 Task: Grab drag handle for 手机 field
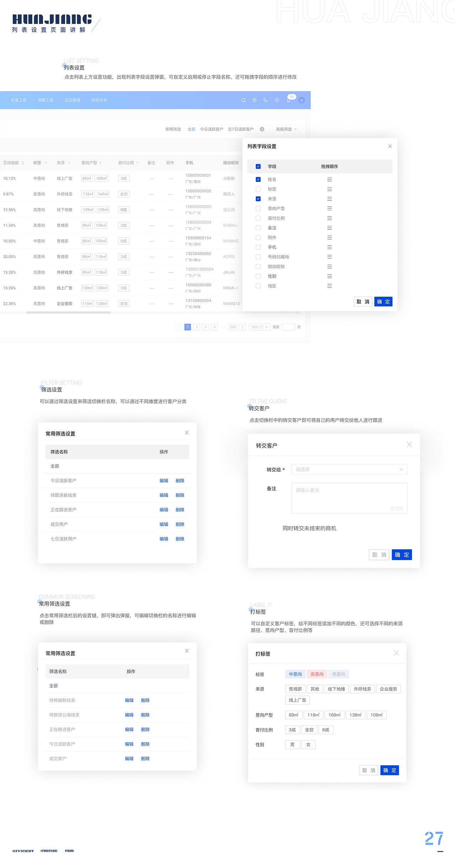330,247
